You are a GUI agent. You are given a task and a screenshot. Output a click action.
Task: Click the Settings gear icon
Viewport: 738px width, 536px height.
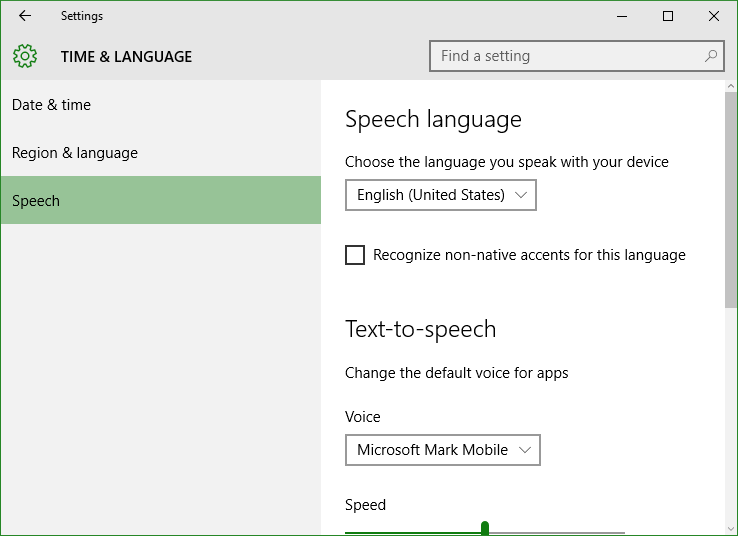tap(25, 56)
